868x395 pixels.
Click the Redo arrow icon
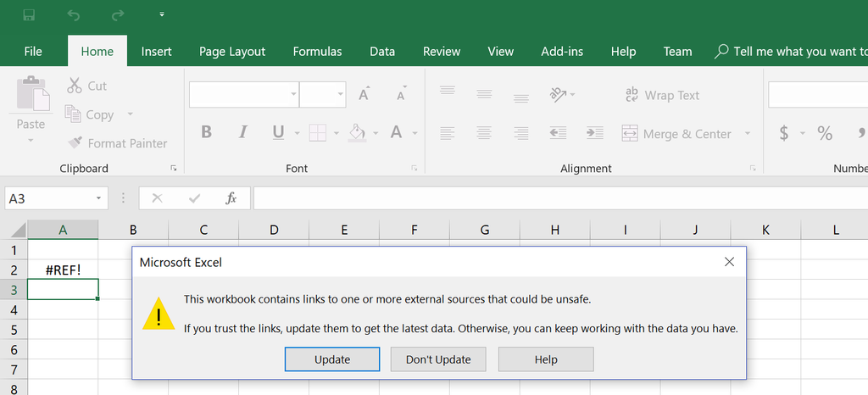pyautogui.click(x=118, y=15)
